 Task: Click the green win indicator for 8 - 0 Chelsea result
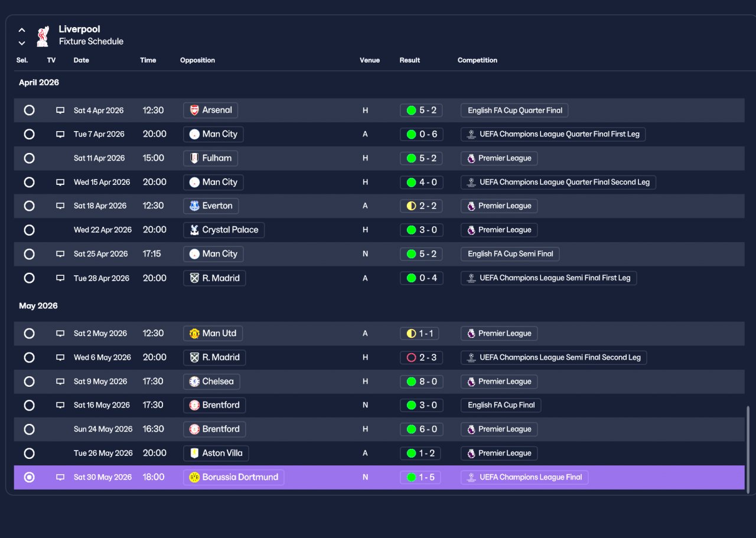click(411, 382)
